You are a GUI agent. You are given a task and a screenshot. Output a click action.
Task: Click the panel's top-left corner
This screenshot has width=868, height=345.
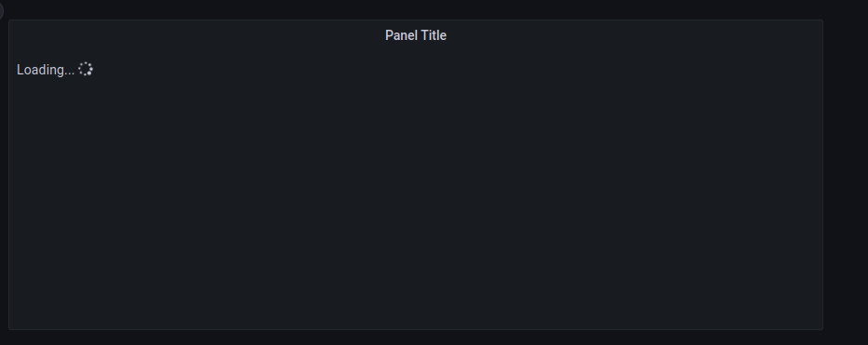click(x=9, y=21)
